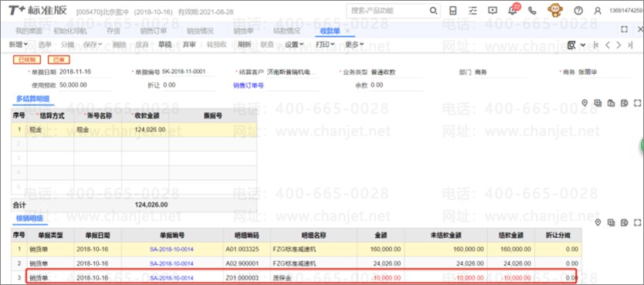
Task: Click the document search icon in the toolbar
Action: coord(571,45)
